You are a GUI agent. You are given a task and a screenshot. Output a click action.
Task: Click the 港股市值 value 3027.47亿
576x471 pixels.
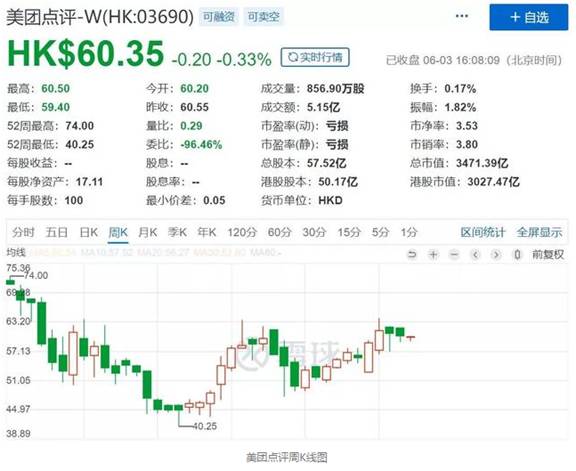[493, 182]
